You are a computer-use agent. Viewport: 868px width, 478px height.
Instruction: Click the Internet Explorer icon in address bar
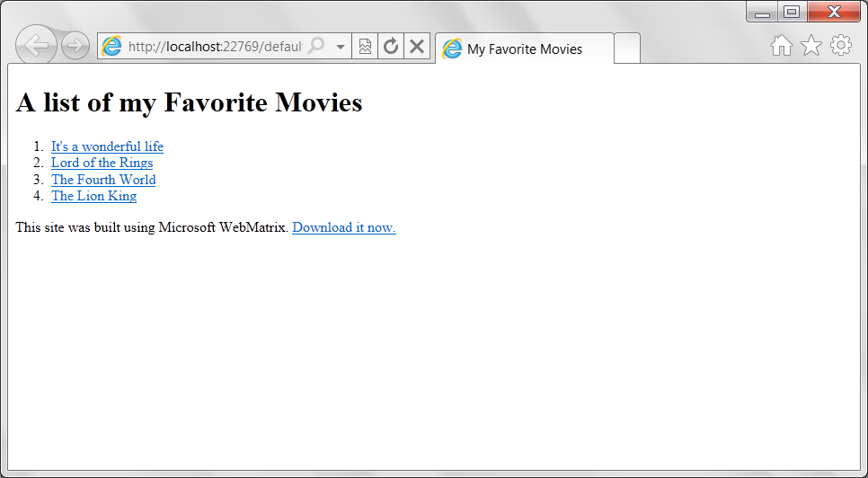(111, 46)
